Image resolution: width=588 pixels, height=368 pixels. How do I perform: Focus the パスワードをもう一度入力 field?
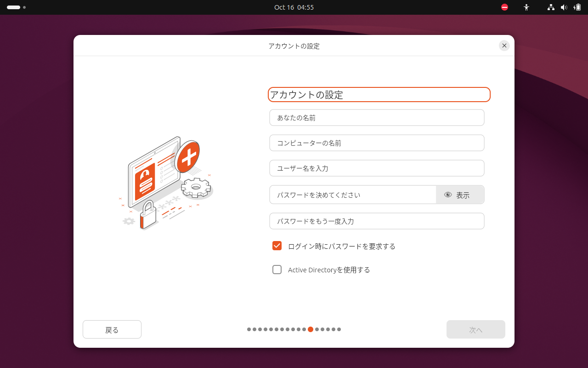click(377, 221)
